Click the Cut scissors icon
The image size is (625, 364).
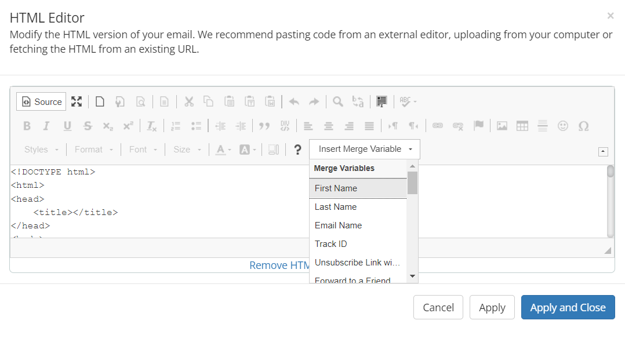click(188, 101)
